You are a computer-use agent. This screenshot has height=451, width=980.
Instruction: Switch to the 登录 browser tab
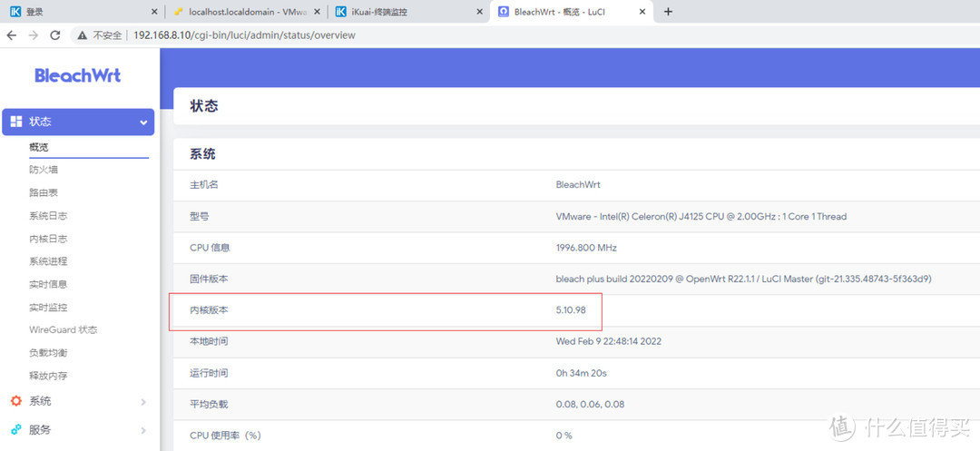[x=83, y=11]
